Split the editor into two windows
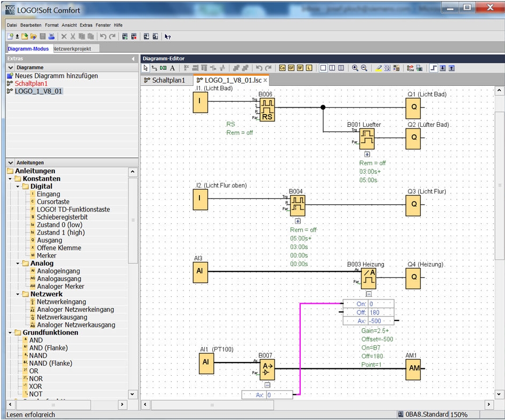This screenshot has height=420, width=505. point(332,68)
